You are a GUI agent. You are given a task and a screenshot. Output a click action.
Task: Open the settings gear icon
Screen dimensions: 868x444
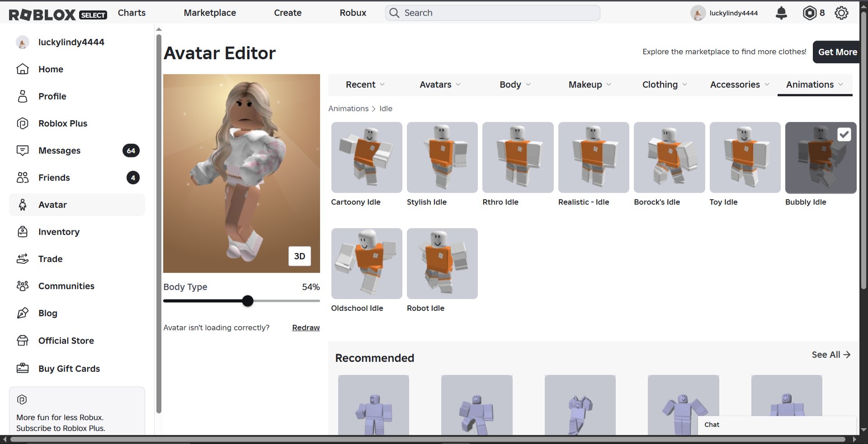click(x=841, y=13)
